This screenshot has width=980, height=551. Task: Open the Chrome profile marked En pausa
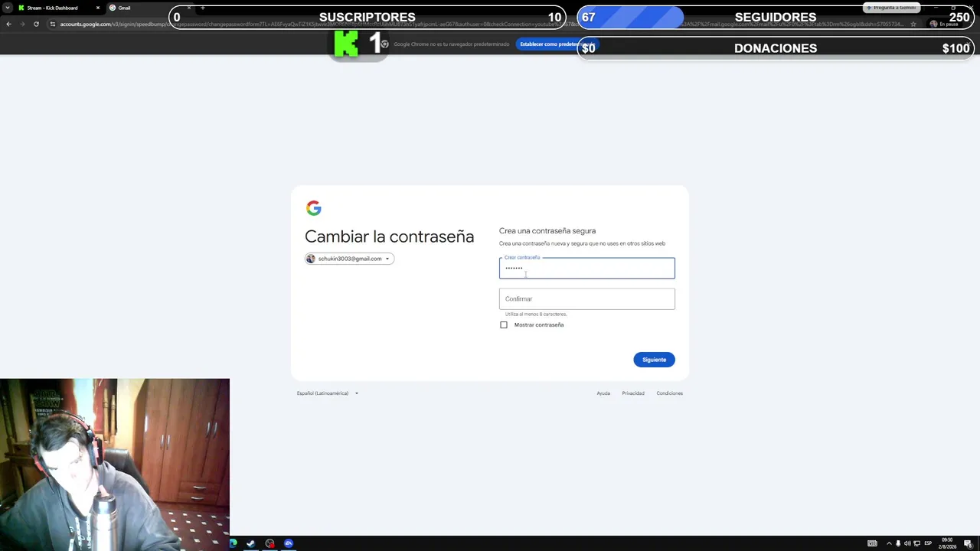tap(944, 24)
